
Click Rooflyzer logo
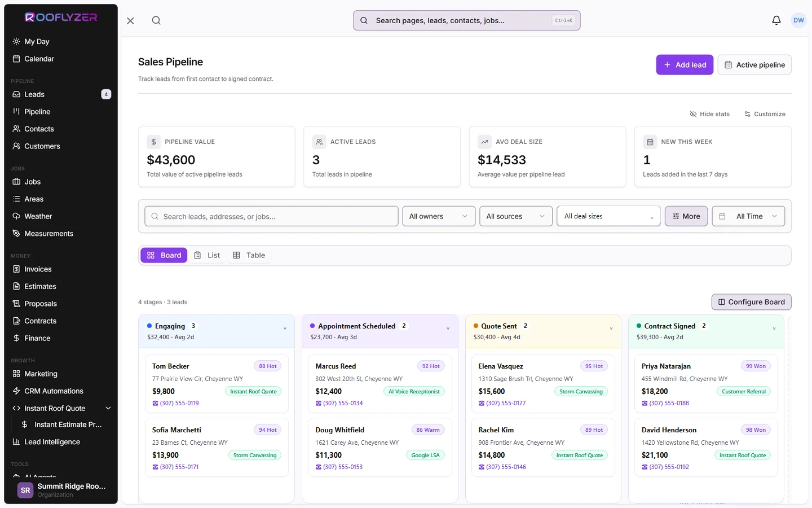[61, 17]
